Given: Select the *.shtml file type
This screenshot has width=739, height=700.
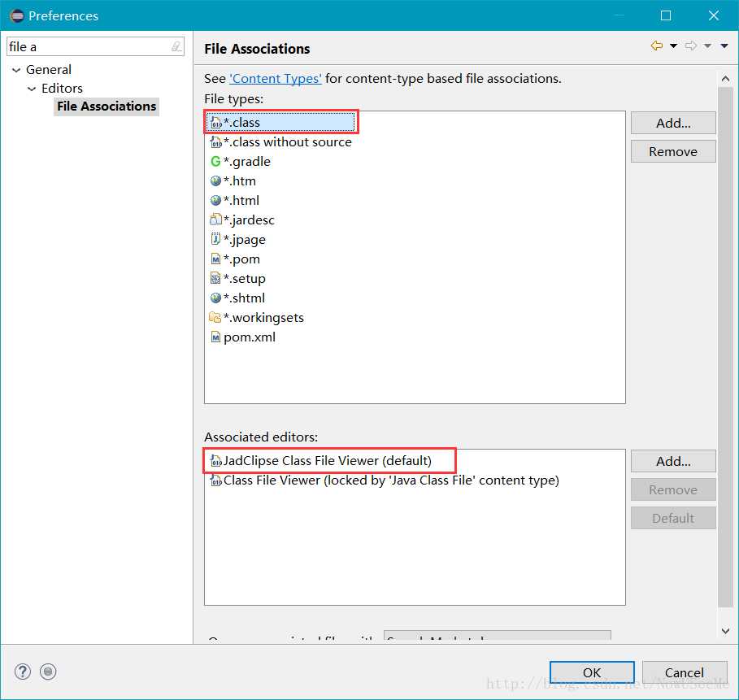Looking at the screenshot, I should [237, 298].
